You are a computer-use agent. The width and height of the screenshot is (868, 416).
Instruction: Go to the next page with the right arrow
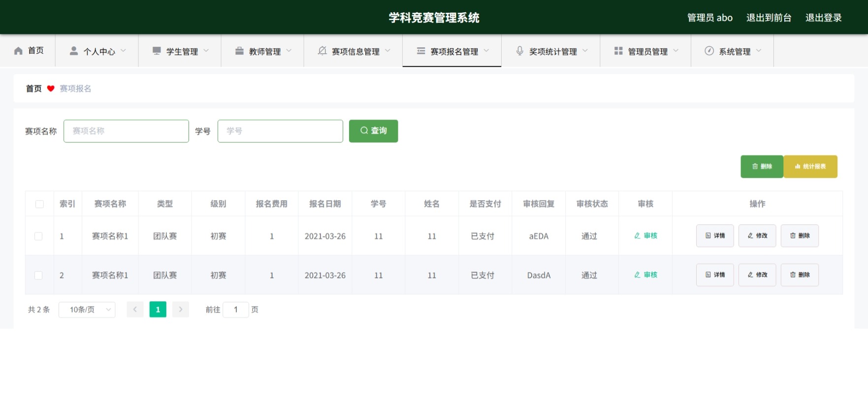coord(181,310)
